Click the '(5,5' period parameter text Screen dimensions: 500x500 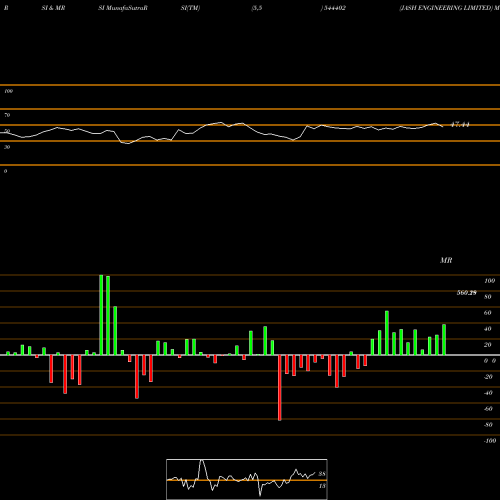[x=257, y=8]
